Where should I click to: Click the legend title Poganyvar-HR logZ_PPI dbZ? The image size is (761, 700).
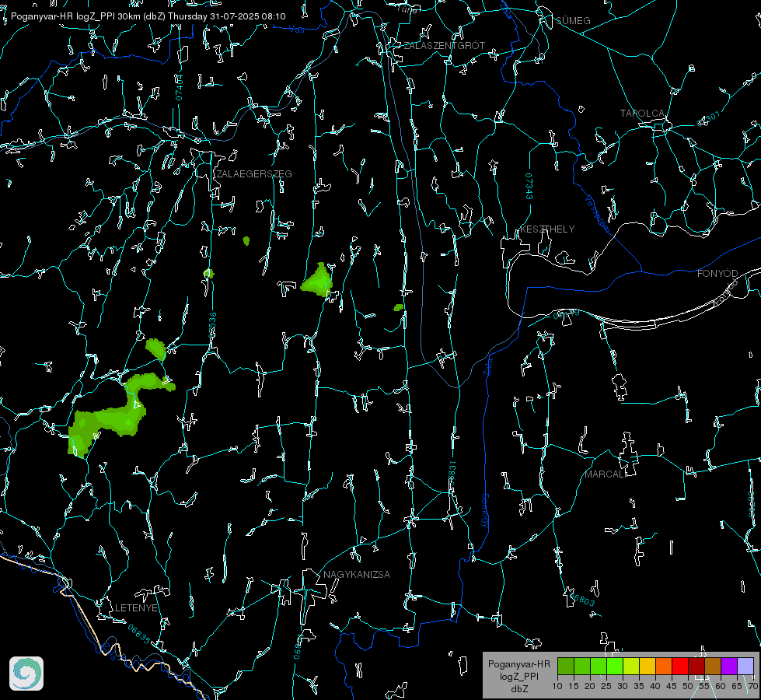click(x=518, y=676)
